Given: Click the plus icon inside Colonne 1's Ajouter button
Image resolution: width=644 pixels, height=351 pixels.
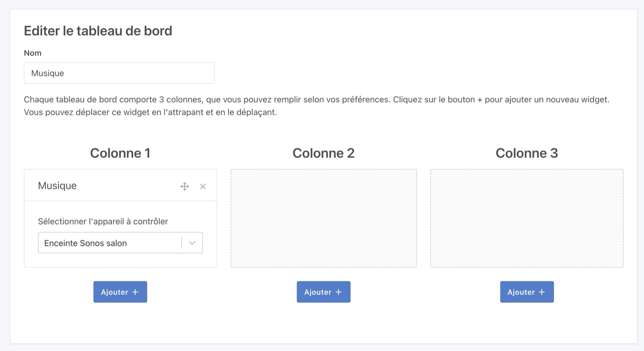Looking at the screenshot, I should [136, 292].
